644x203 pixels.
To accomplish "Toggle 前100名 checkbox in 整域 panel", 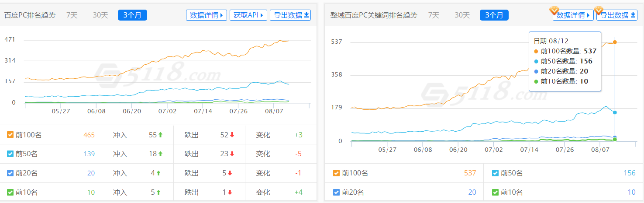I will (336, 173).
